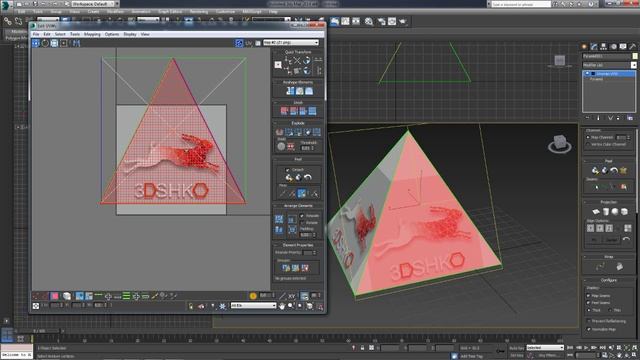
Task: Click the Pan hand tool in UV editor bottom bar
Action: tap(282, 306)
